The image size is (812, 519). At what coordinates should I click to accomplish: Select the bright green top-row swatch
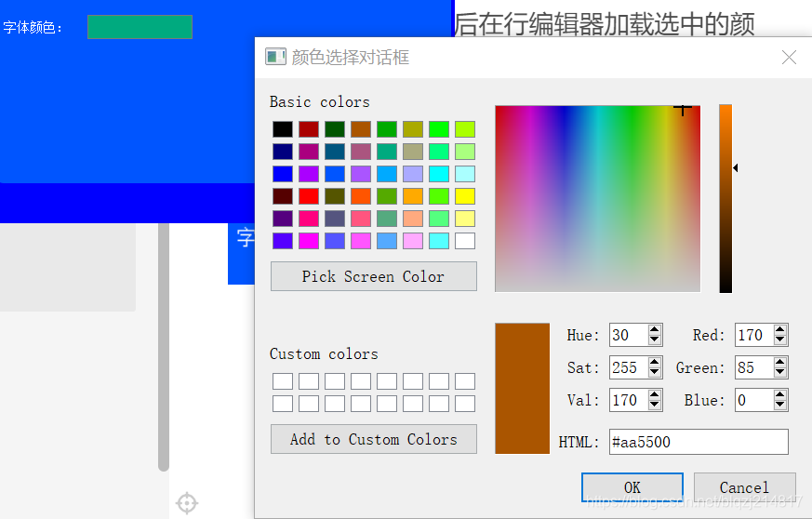point(439,129)
